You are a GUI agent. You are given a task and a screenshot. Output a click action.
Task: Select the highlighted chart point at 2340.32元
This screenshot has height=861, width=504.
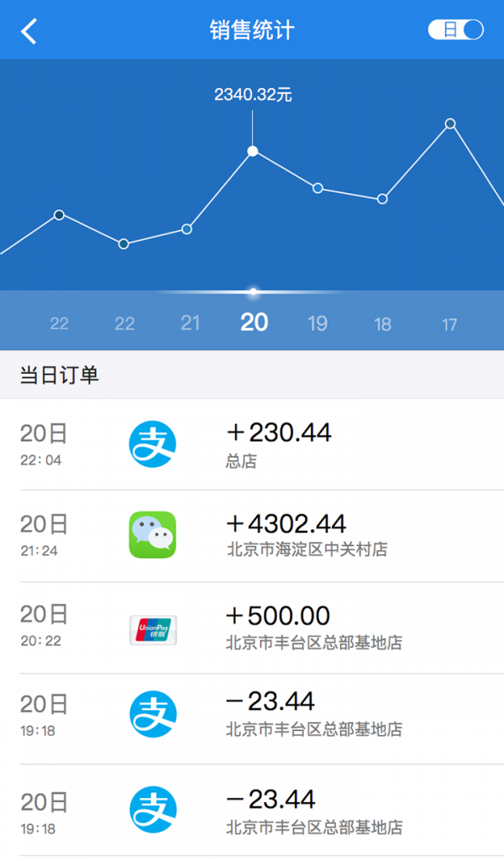(253, 151)
